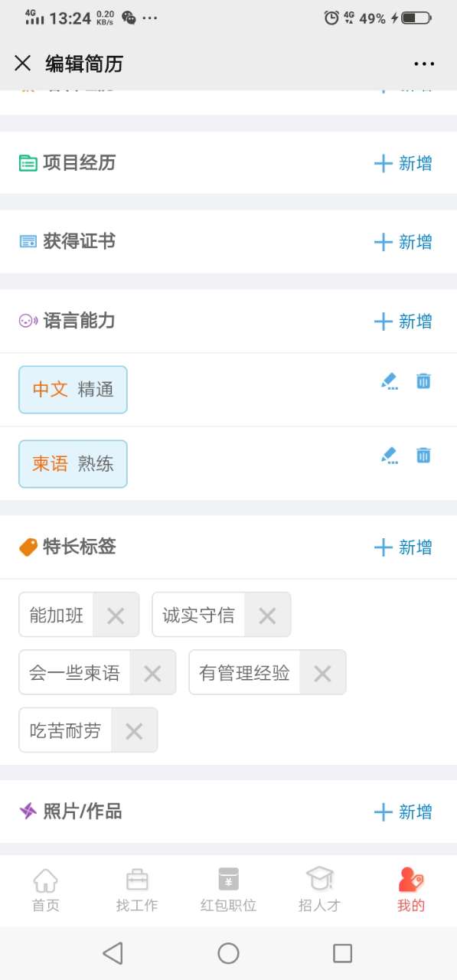Open the 红包职位 tab

pos(228,890)
